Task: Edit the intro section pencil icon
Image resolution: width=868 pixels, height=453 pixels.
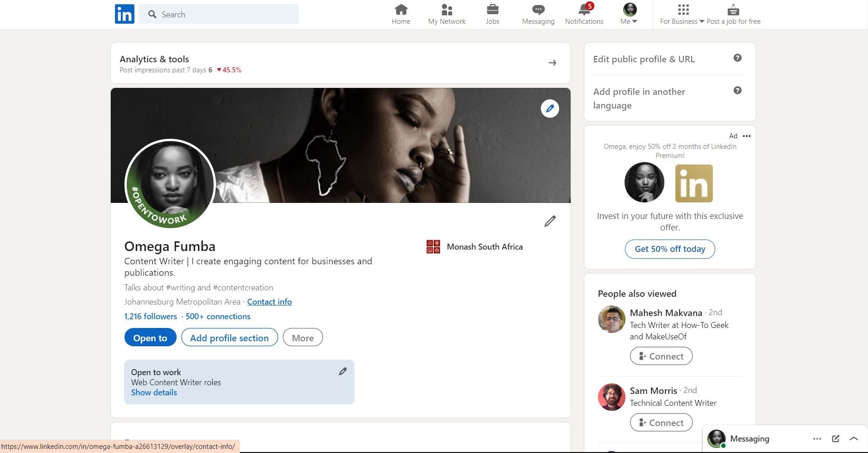Action: [x=550, y=221]
